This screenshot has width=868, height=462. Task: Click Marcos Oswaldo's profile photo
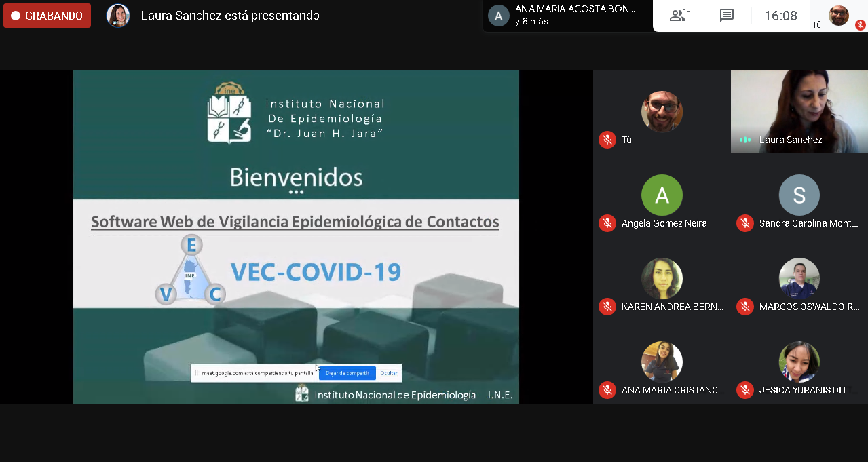coord(799,279)
